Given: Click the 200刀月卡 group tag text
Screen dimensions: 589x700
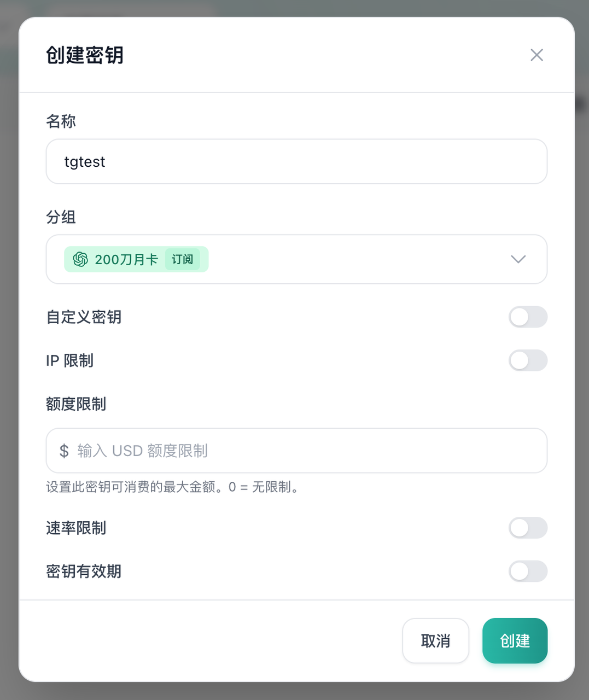Looking at the screenshot, I should (126, 259).
